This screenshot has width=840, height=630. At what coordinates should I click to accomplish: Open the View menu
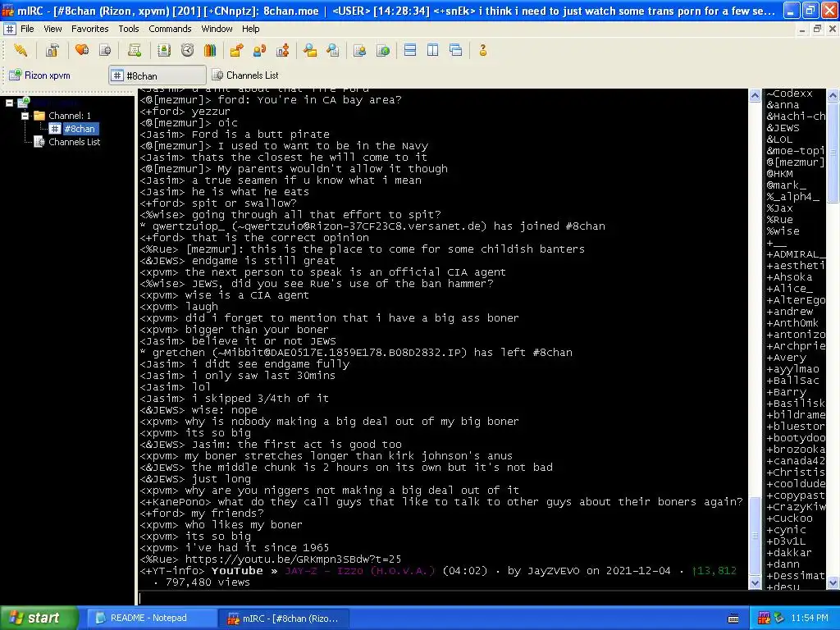coord(52,29)
